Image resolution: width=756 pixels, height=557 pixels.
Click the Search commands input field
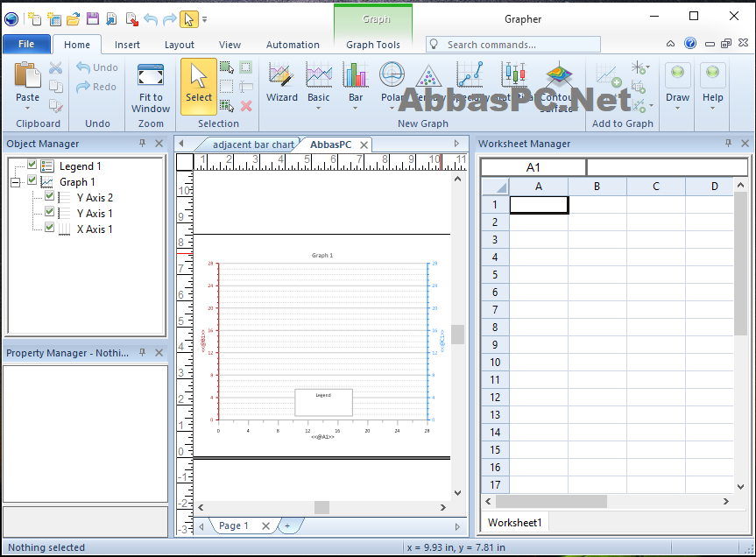coord(513,45)
